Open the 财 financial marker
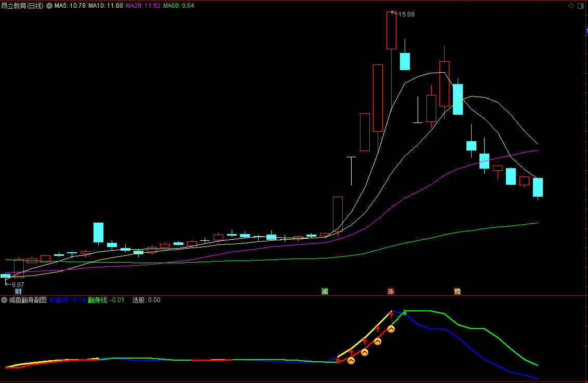Viewport: 588px width, 383px height. [18, 291]
